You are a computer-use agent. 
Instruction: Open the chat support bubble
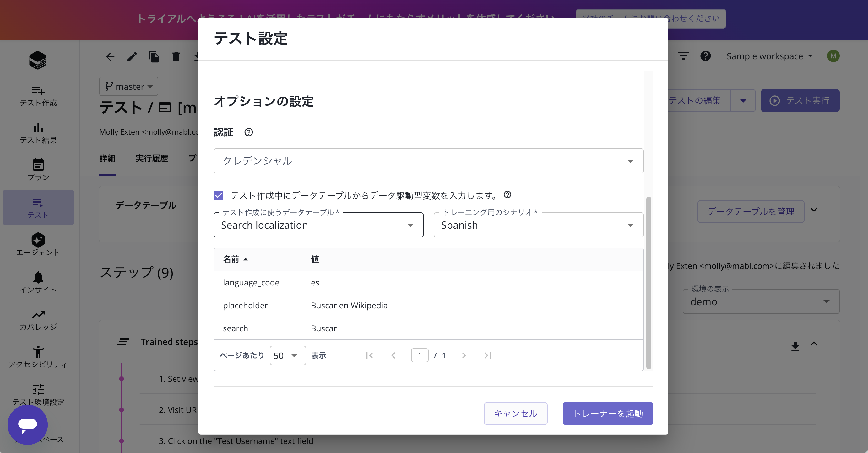click(x=28, y=424)
